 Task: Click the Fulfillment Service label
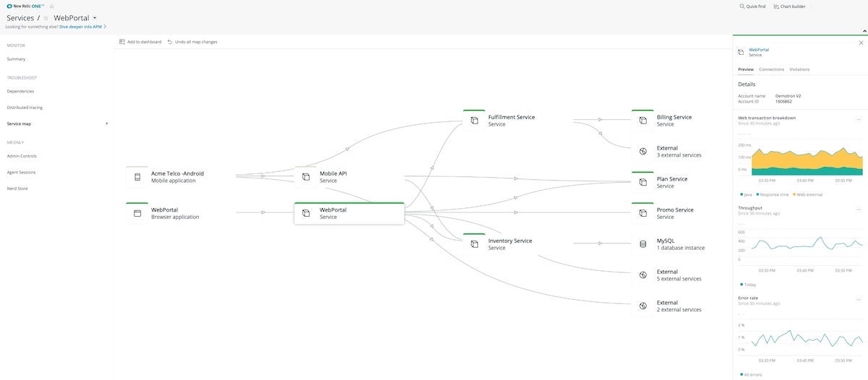511,117
